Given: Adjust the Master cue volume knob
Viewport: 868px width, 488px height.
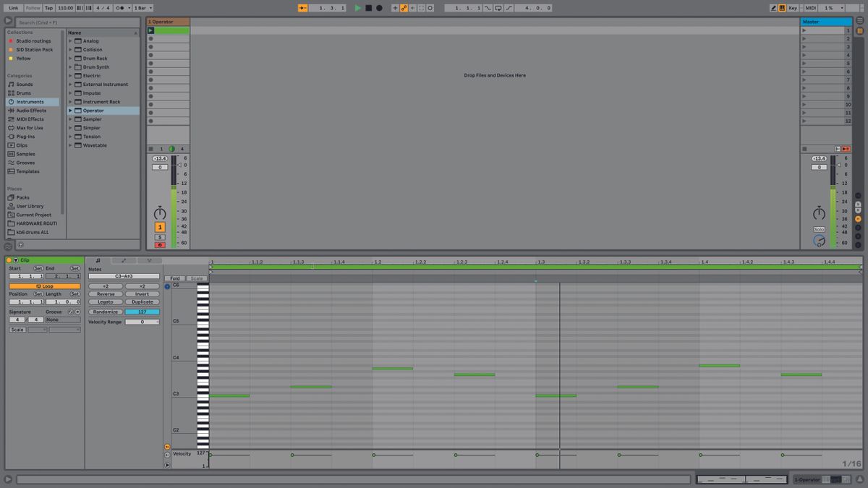Looking at the screenshot, I should click(819, 240).
